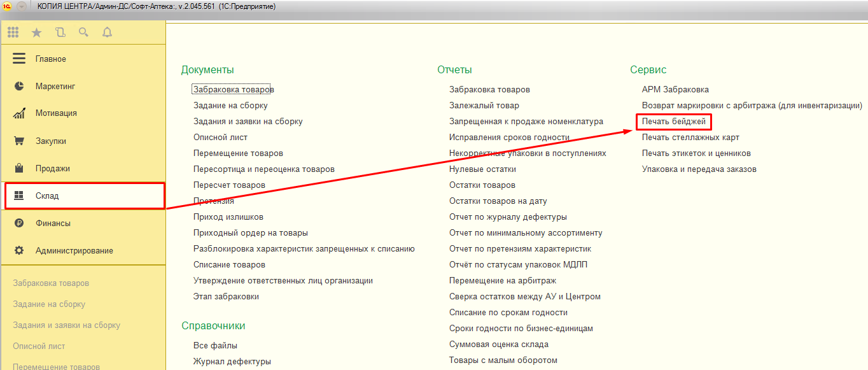Click the gear icon beside Администрирование
This screenshot has height=370, width=868.
pyautogui.click(x=19, y=250)
